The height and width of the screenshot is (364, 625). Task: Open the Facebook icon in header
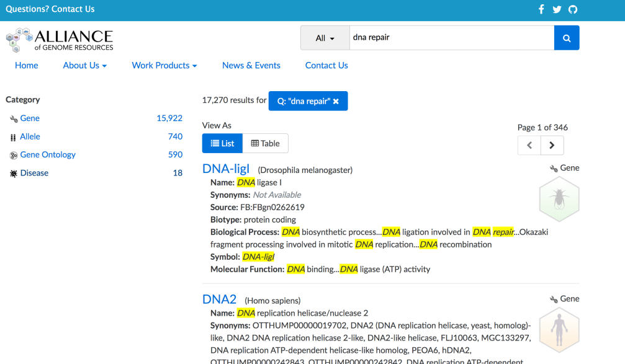coord(541,9)
